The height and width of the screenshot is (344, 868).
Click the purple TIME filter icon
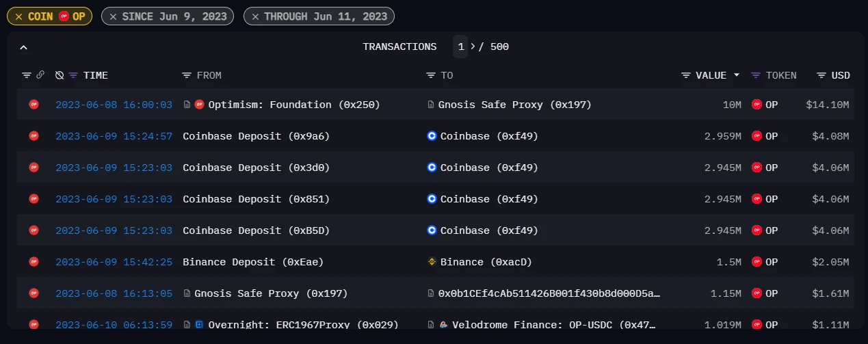click(x=73, y=75)
